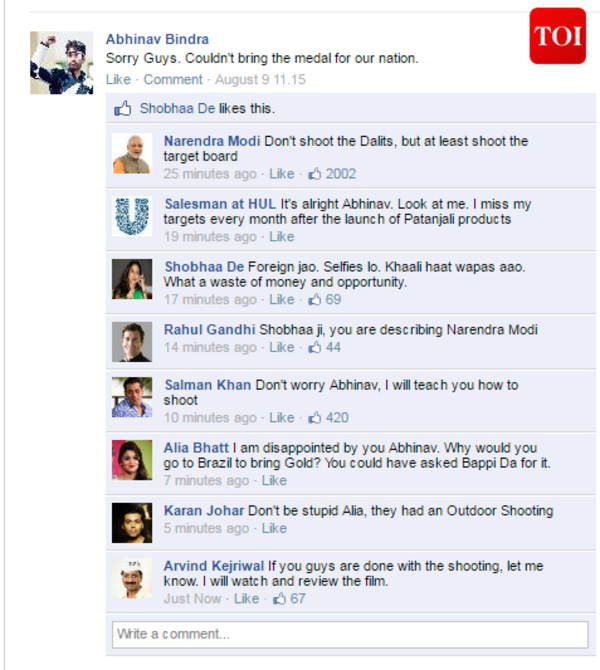Open the HUL logo avatar

click(x=132, y=216)
